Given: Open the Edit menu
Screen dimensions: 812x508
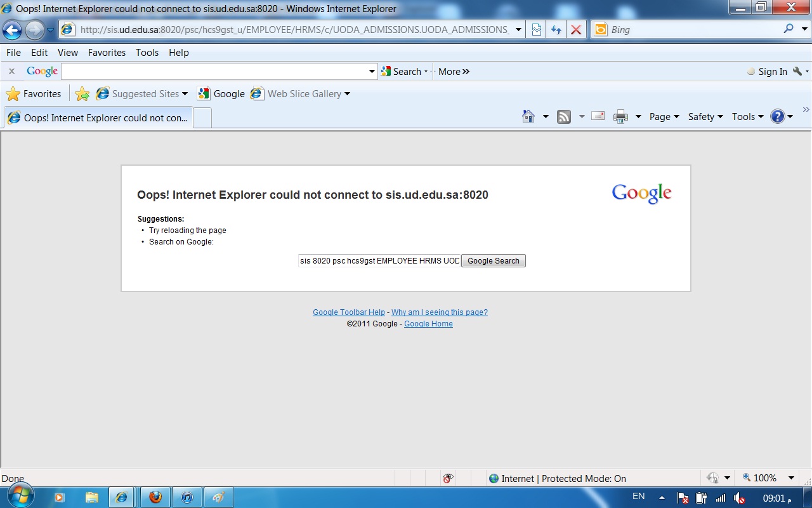Looking at the screenshot, I should coord(39,53).
